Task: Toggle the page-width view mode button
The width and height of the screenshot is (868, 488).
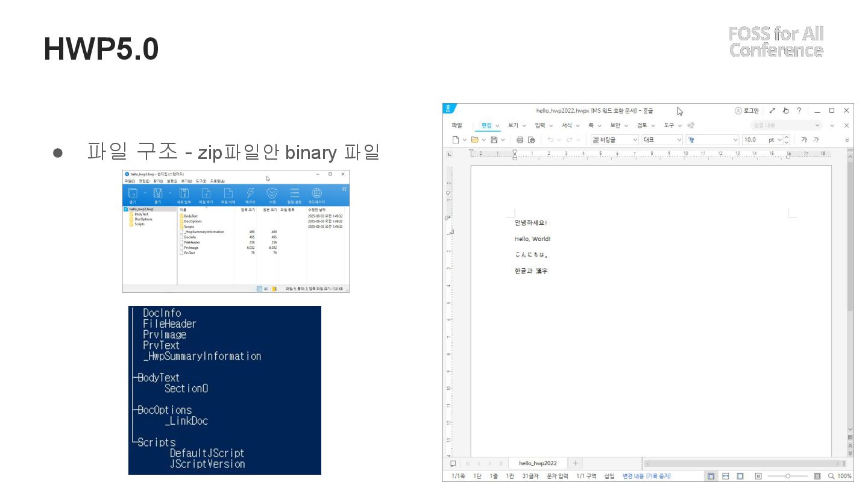Action: click(726, 476)
